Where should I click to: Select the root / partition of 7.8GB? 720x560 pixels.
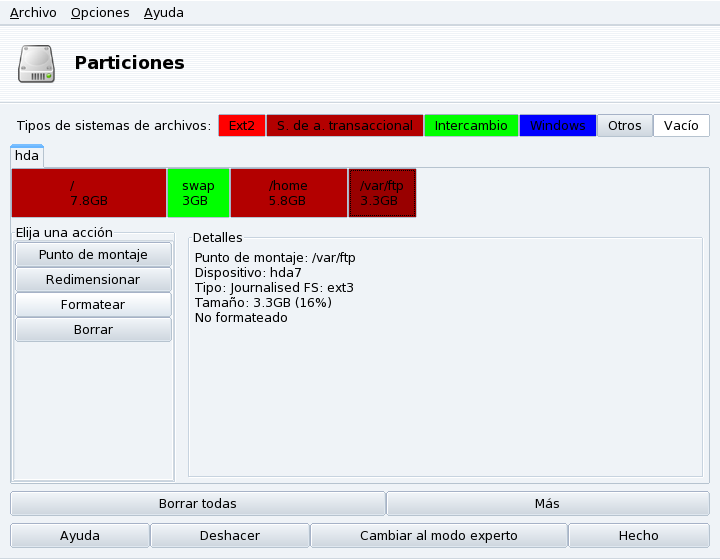88,193
